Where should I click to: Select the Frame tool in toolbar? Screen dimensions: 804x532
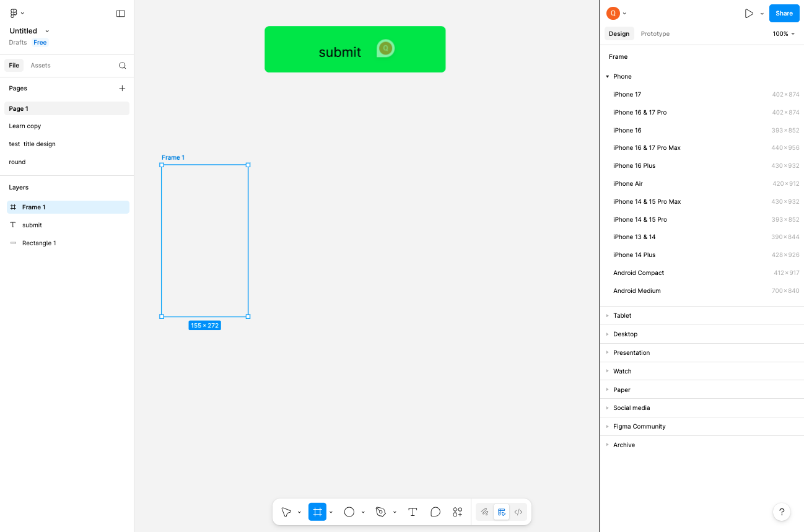point(317,512)
